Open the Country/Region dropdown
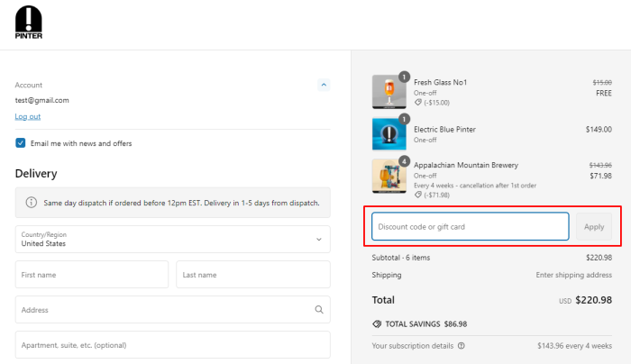This screenshot has width=631, height=364. [173, 240]
